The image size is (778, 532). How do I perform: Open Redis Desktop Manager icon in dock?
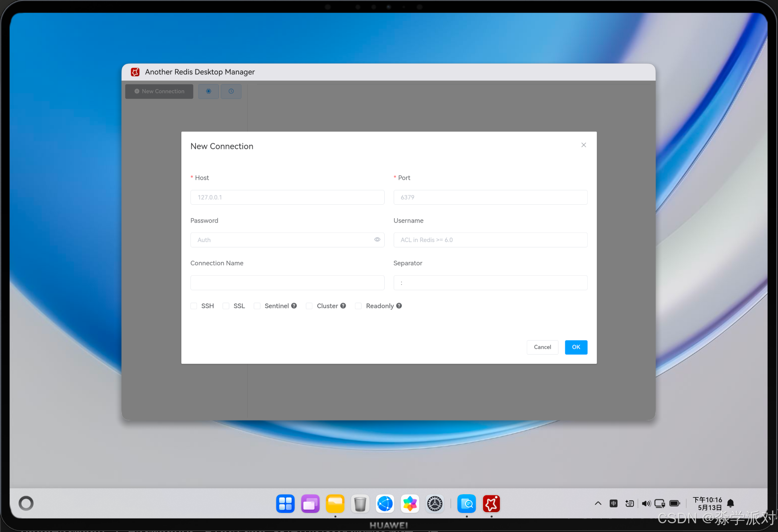pos(492,504)
